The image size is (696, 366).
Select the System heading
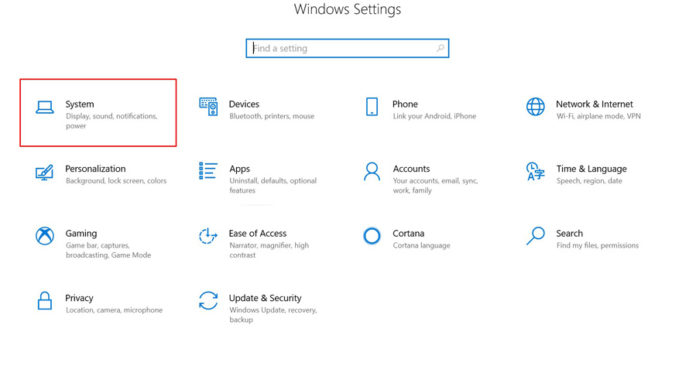(80, 104)
